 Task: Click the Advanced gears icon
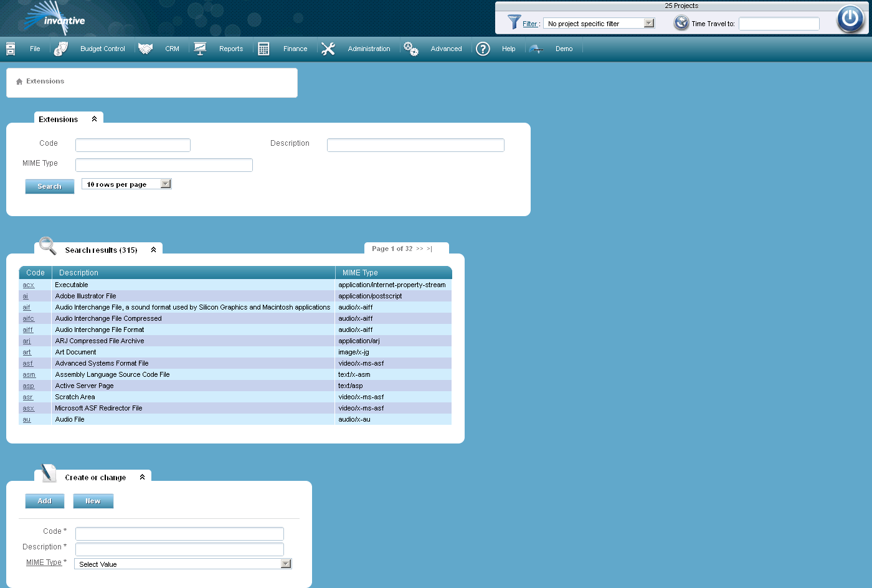coord(410,48)
